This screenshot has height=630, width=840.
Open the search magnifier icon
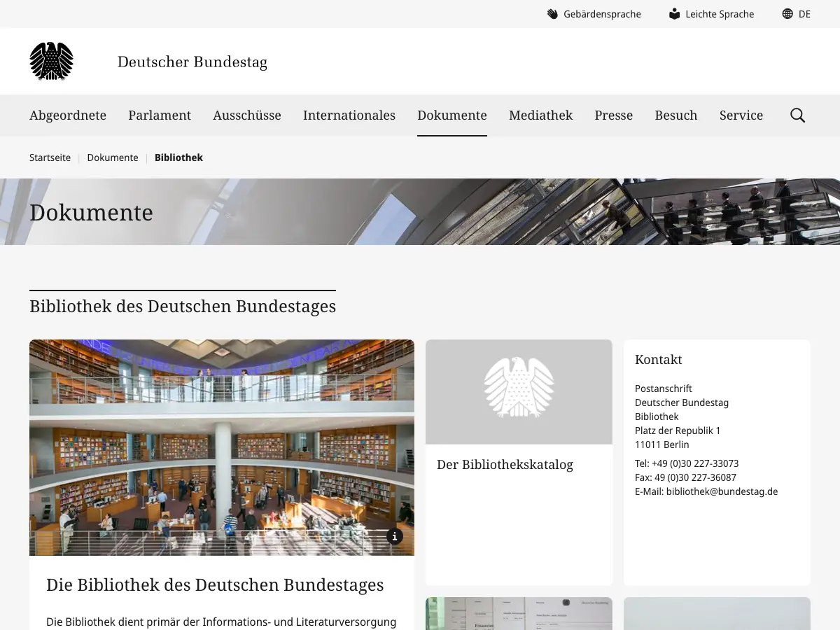point(797,115)
